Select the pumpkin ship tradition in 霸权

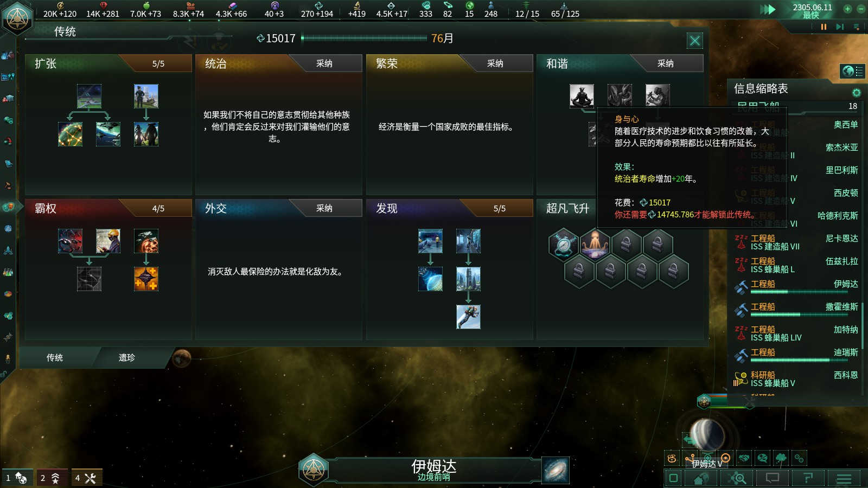pyautogui.click(x=146, y=241)
